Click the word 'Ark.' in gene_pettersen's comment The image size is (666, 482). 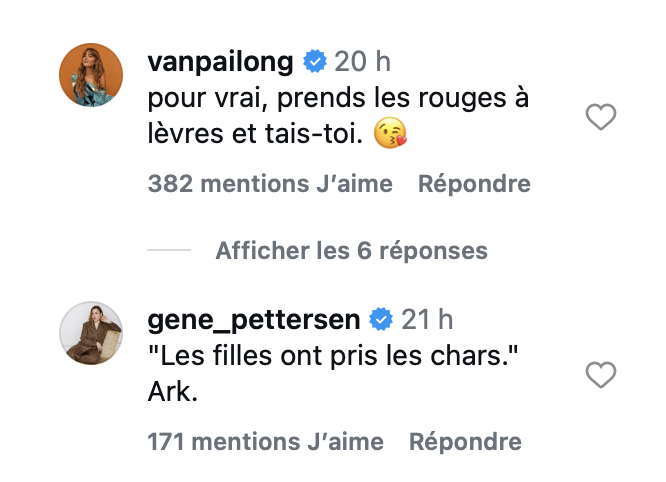(172, 393)
